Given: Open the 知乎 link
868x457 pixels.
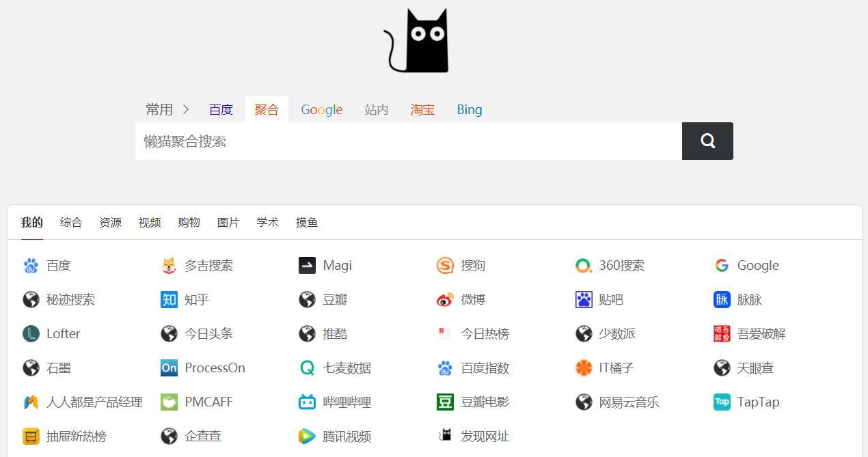Looking at the screenshot, I should point(197,299).
